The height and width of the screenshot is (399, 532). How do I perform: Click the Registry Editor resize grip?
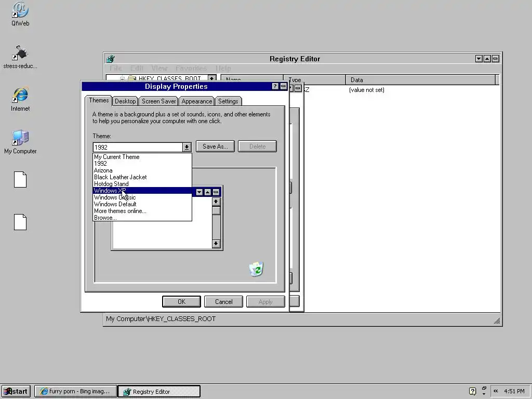497,321
